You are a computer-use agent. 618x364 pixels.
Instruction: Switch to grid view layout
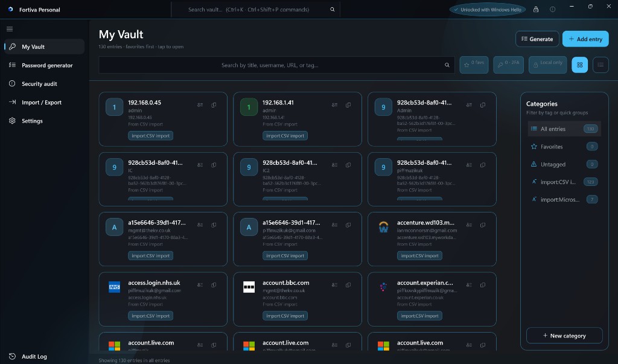(579, 65)
